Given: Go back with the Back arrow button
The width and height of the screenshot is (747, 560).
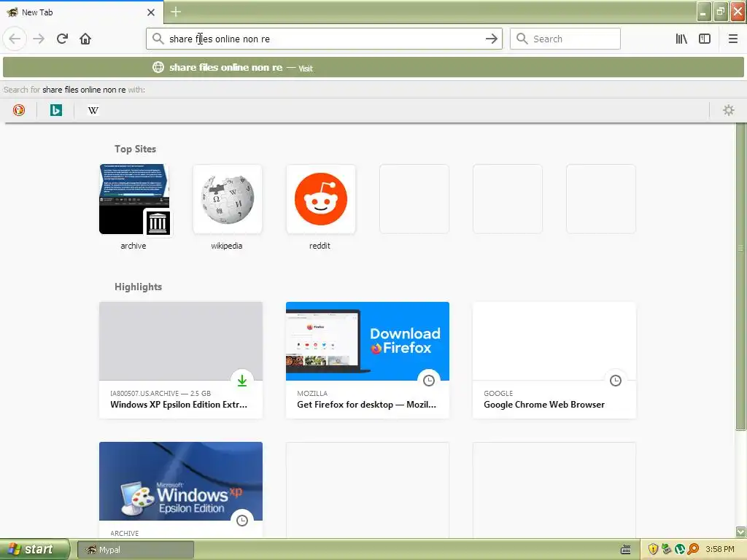Looking at the screenshot, I should (x=15, y=39).
